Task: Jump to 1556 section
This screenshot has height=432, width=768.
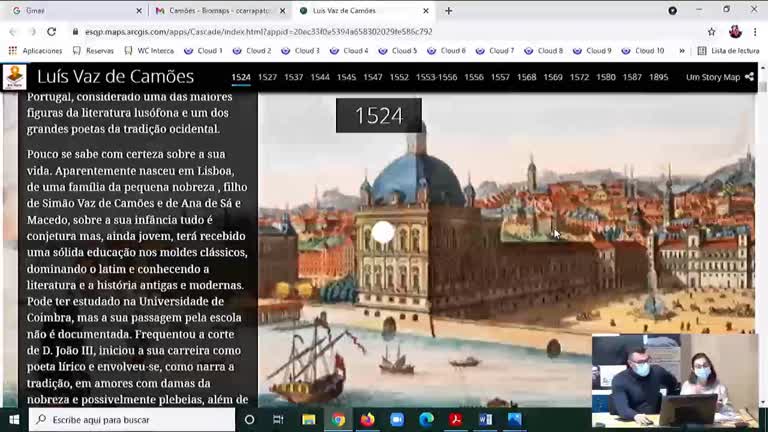Action: 474,77
